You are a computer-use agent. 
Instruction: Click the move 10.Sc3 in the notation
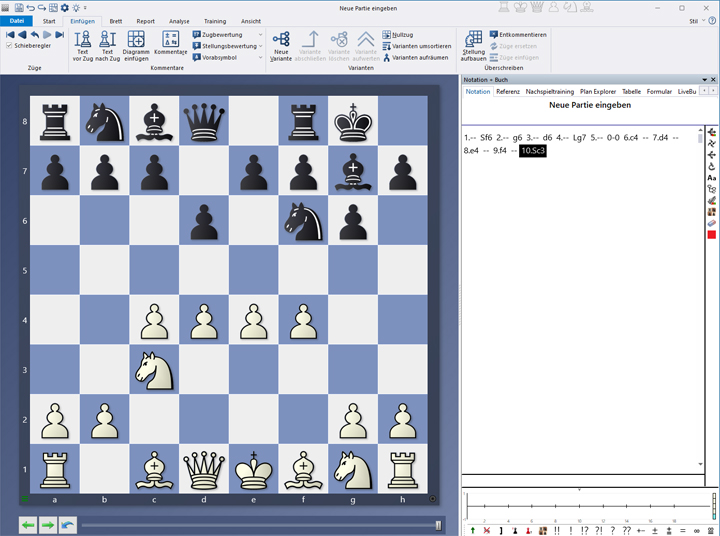[532, 151]
